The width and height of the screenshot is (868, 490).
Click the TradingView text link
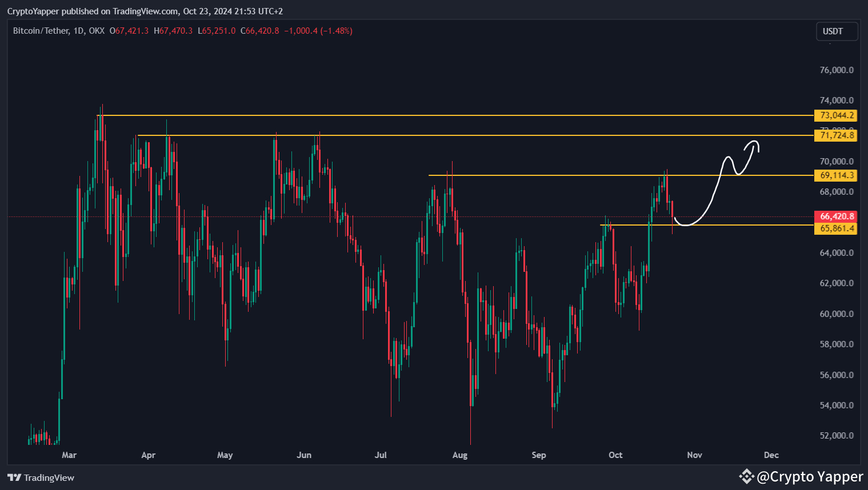point(49,477)
